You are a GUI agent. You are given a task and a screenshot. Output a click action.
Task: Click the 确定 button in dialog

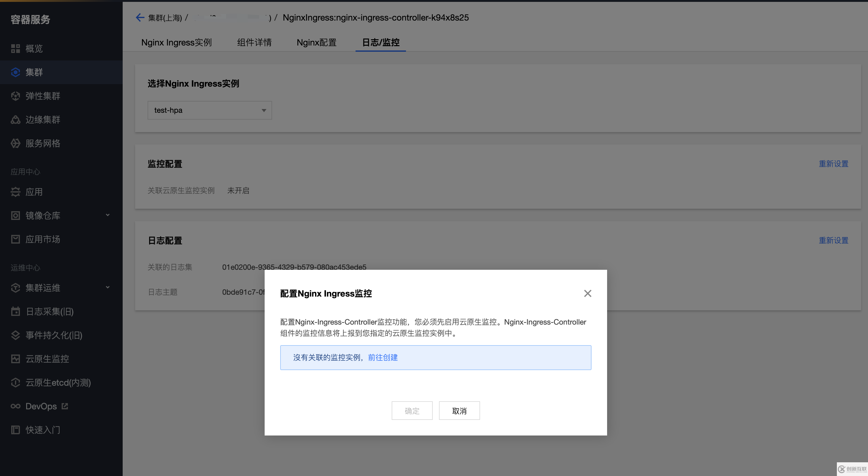[412, 411]
